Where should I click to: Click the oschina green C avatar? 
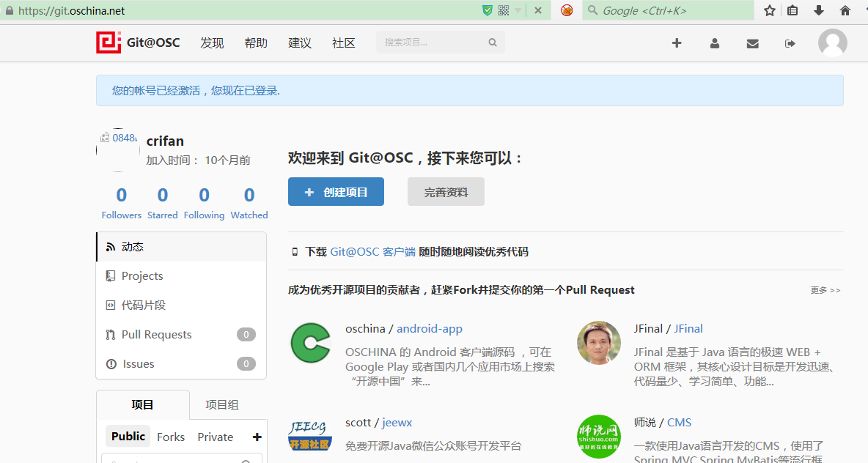pyautogui.click(x=311, y=343)
